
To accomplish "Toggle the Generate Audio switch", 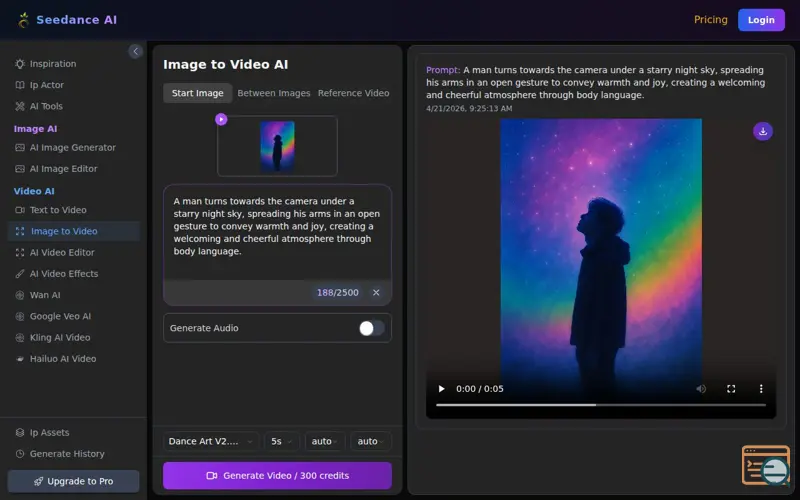I will click(371, 328).
